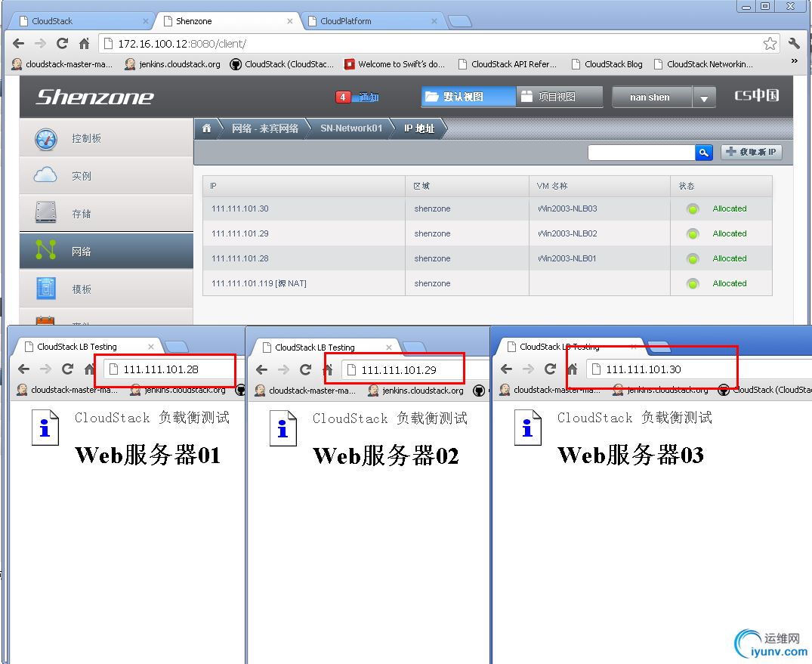Open bookmark jenkins.cloudstack.org in Shenzone window
The height and width of the screenshot is (664, 812).
[173, 64]
